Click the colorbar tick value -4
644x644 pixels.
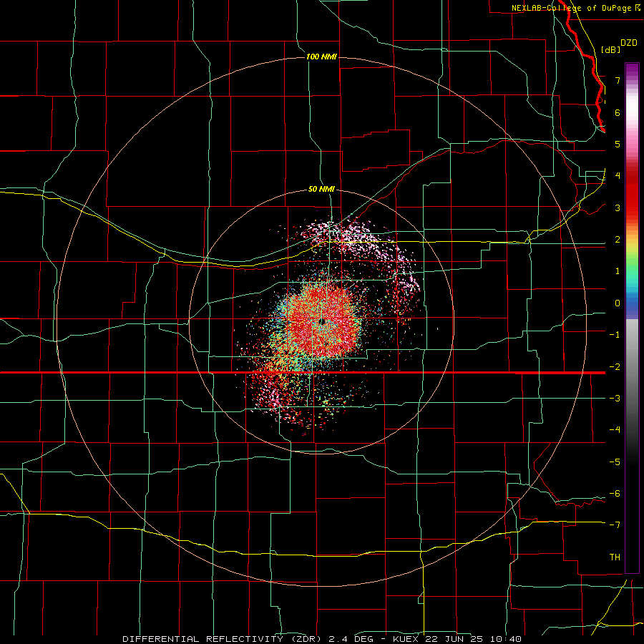tap(615, 430)
